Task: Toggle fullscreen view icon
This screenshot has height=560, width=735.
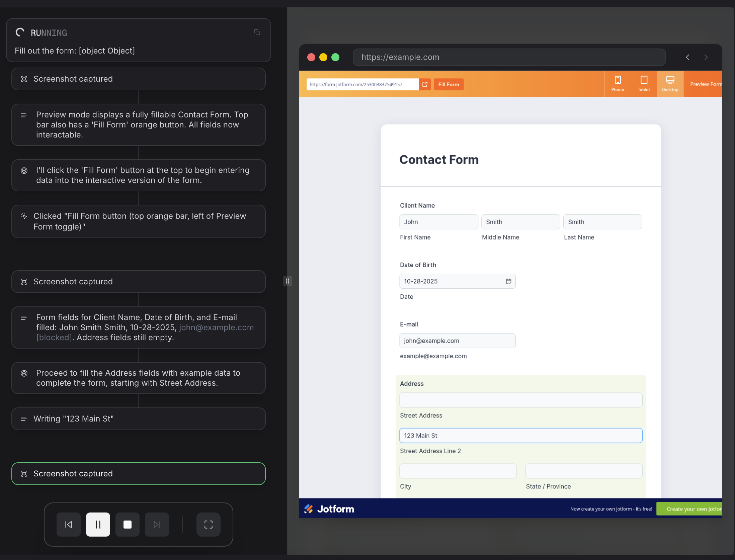Action: point(208,524)
